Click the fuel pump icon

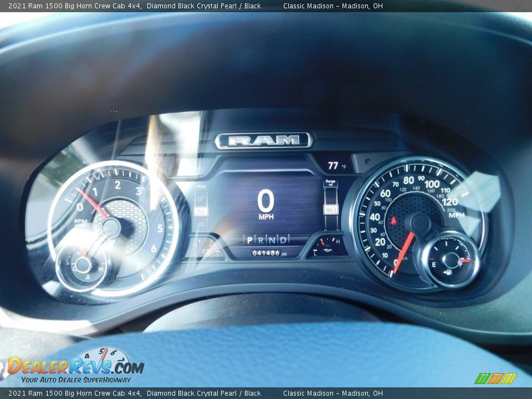pyautogui.click(x=447, y=272)
